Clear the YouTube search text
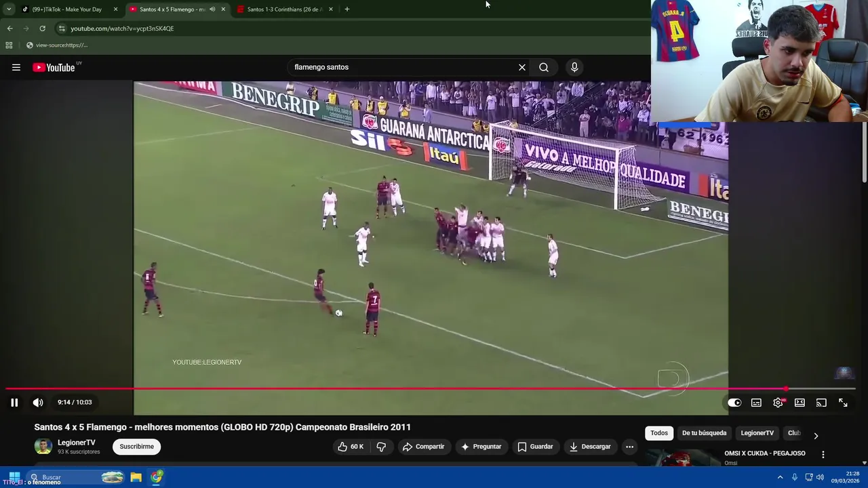868x488 pixels. (x=522, y=67)
